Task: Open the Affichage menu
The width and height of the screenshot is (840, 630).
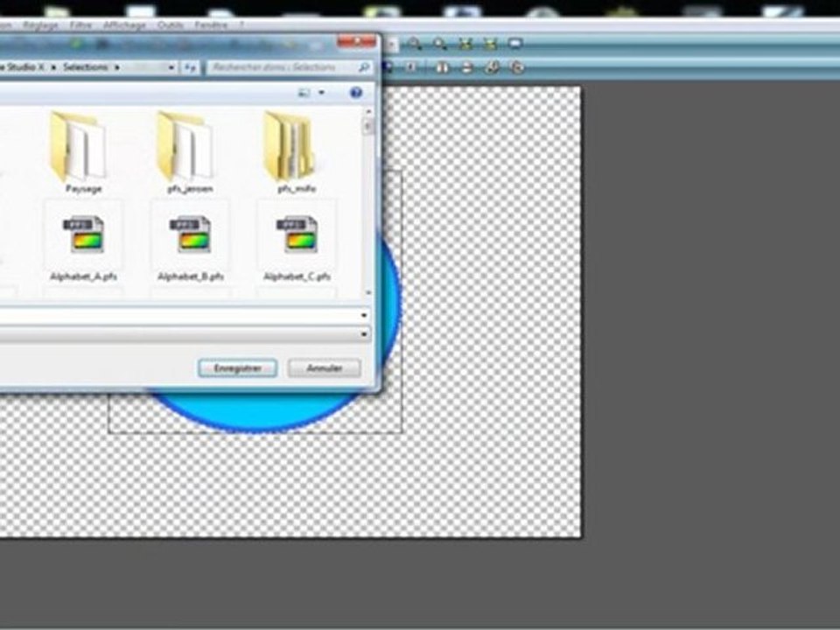Action: (124, 25)
